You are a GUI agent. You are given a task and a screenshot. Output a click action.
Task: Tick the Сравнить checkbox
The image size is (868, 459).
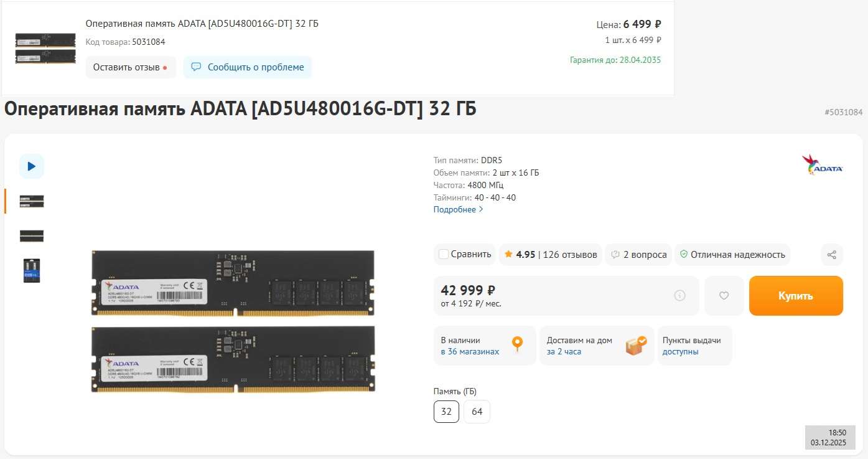444,254
